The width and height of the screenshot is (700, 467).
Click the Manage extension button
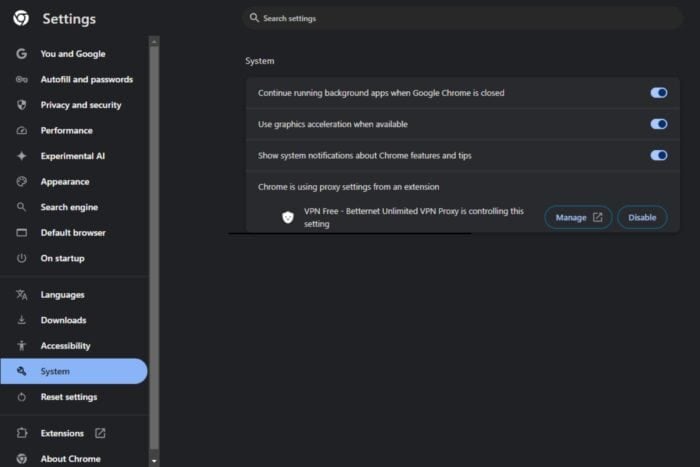(x=578, y=217)
